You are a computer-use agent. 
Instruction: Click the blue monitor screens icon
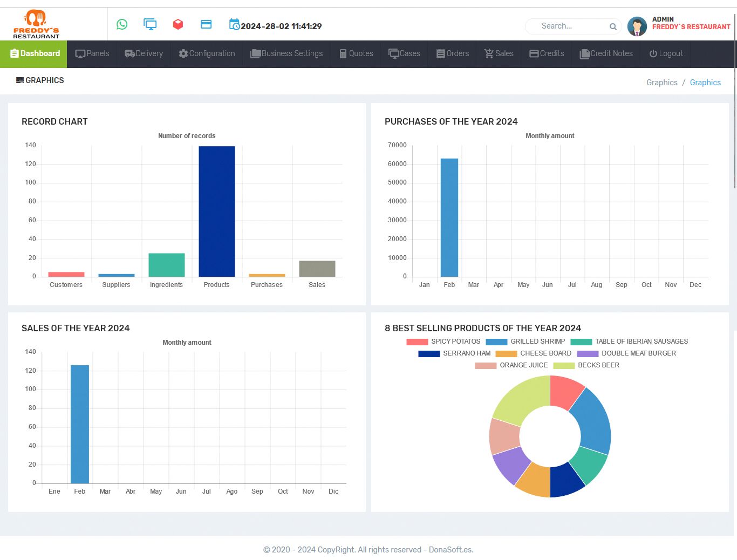coord(150,24)
